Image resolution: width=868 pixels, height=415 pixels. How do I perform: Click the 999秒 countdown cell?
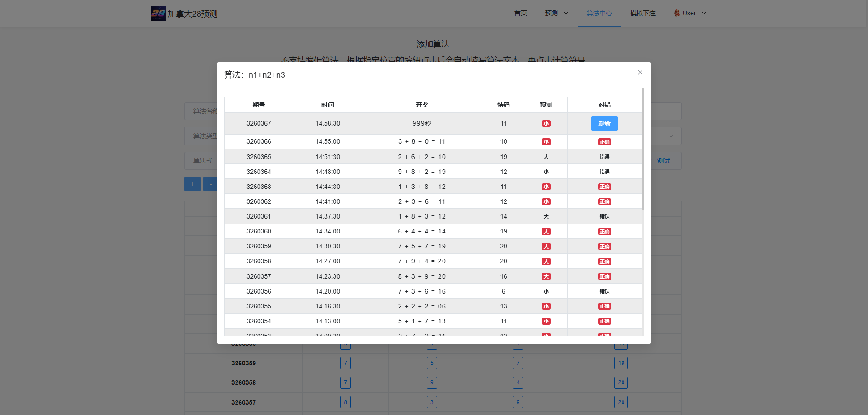coord(422,123)
